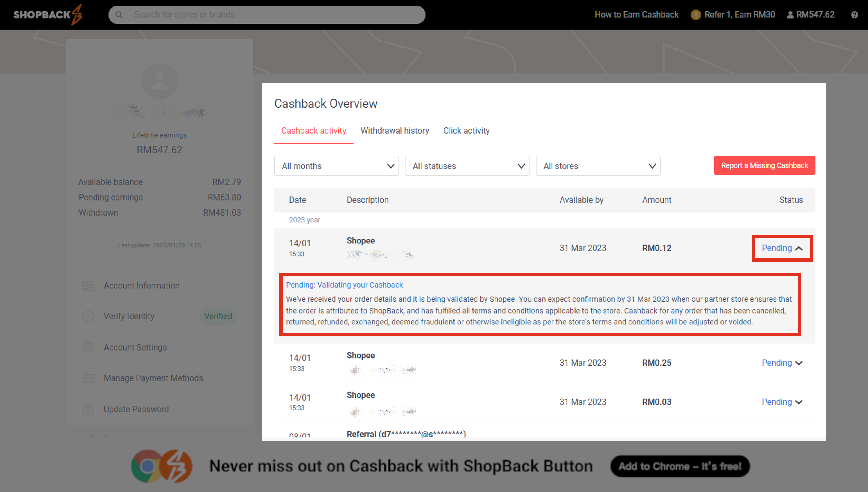Switch to Click activity tab
Screen dimensions: 868x492
(466, 131)
